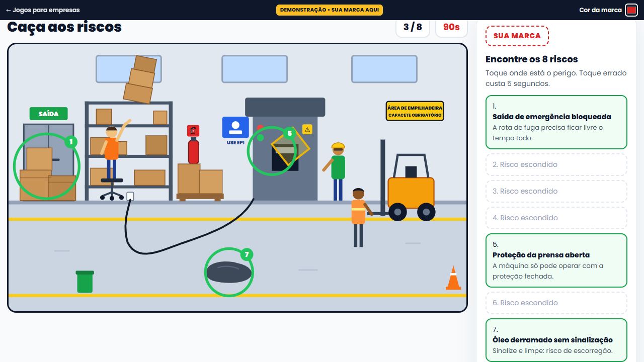Click the 3. Risco escondido placeholder
Viewport: 644px width, 362px height.
(556, 191)
